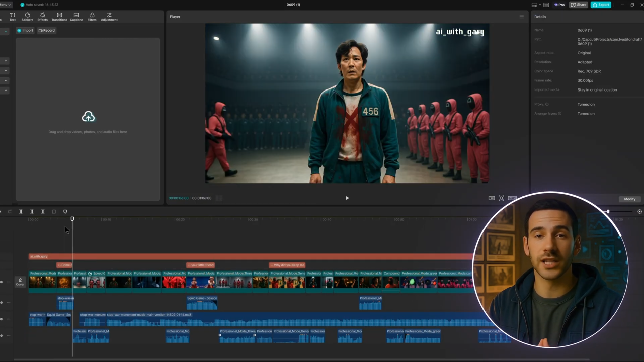The height and width of the screenshot is (362, 644).
Task: Click the marker shield icon
Action: coord(65,212)
